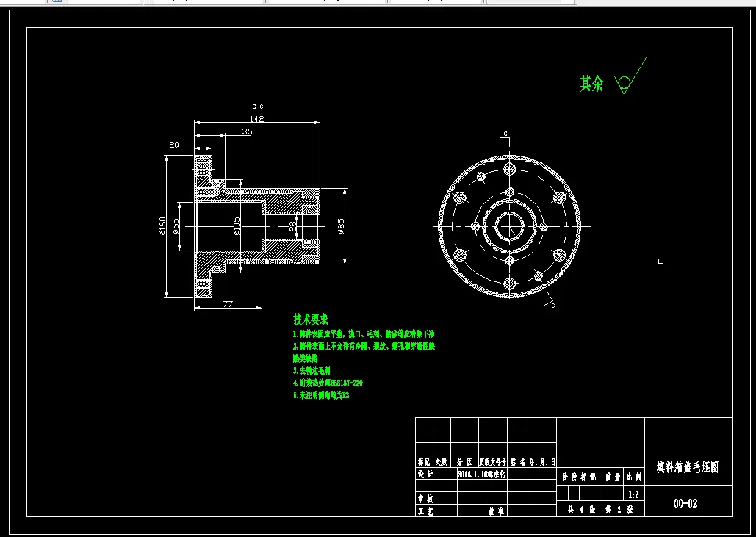This screenshot has width=756, height=537.
Task: Select the 比例 header cell
Action: pyautogui.click(x=634, y=477)
